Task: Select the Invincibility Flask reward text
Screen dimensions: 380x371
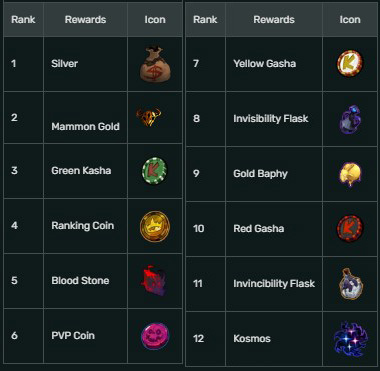Action: coord(274,284)
